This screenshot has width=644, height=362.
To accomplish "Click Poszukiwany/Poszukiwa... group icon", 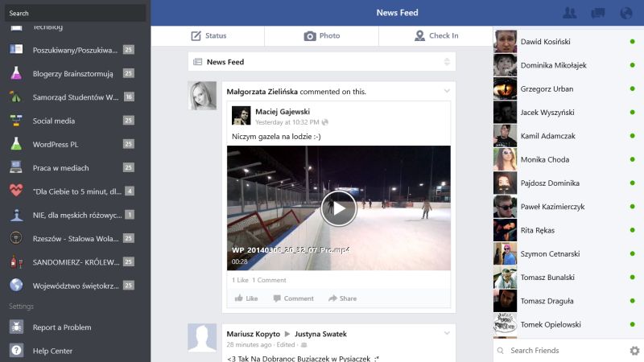I will (16, 50).
